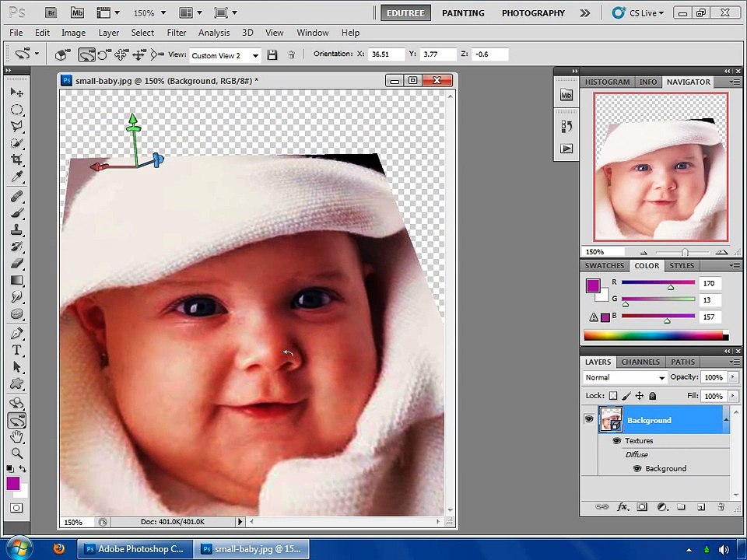Screen dimensions: 747x560
Task: Select the History Brush tool
Action: point(16,247)
